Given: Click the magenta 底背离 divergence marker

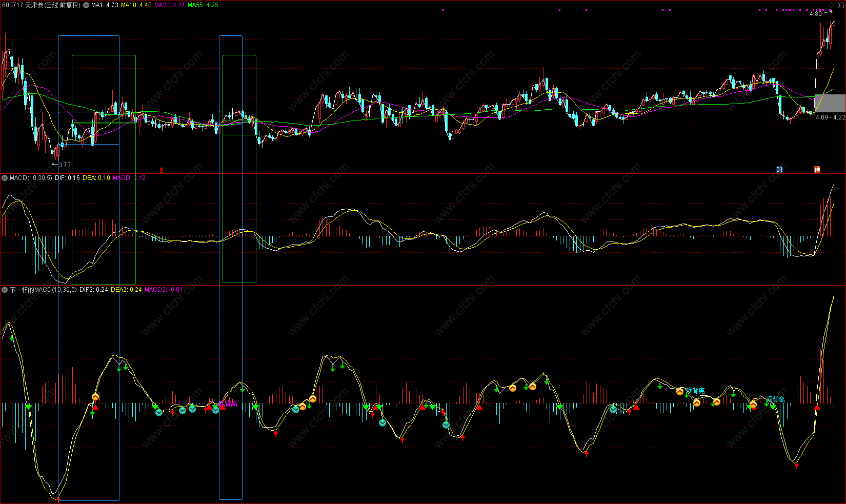Looking at the screenshot, I should (228, 404).
